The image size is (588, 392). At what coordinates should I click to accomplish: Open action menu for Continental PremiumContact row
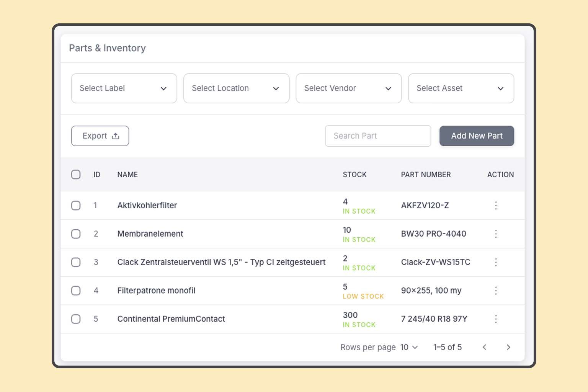(x=496, y=319)
